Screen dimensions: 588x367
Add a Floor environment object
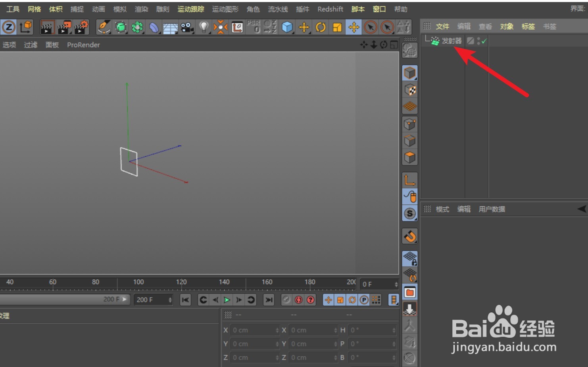click(x=171, y=28)
